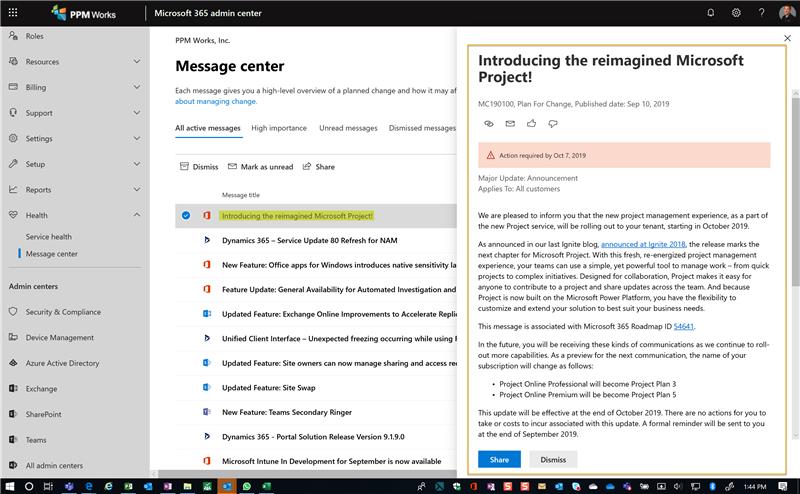Switch to Unread messages tab
The width and height of the screenshot is (800, 494).
click(348, 128)
